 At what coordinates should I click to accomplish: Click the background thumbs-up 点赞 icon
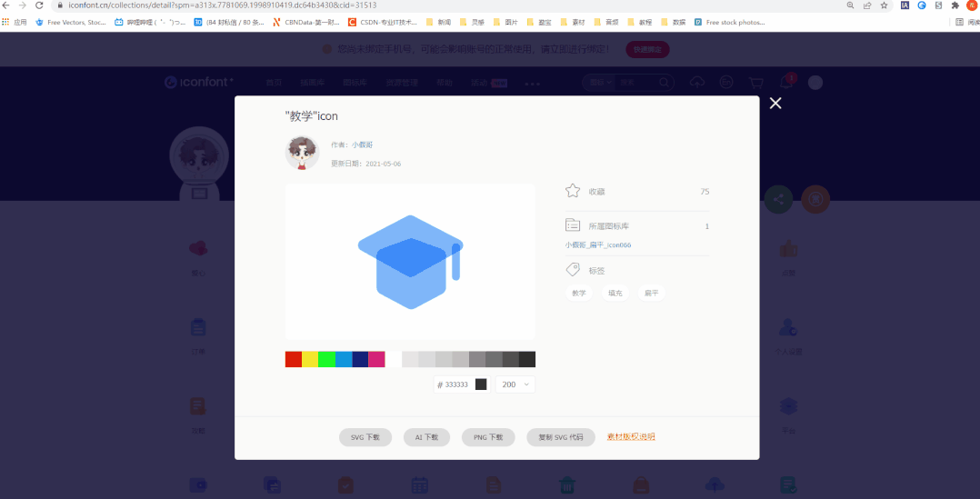coord(788,248)
